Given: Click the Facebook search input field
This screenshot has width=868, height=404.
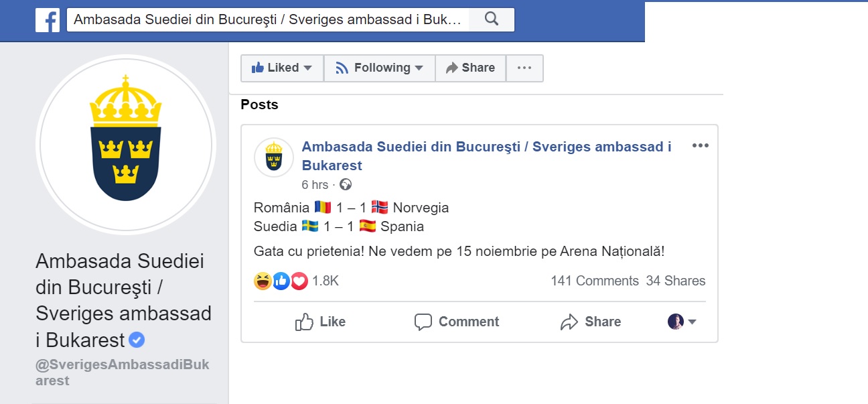Looking at the screenshot, I should click(x=268, y=19).
